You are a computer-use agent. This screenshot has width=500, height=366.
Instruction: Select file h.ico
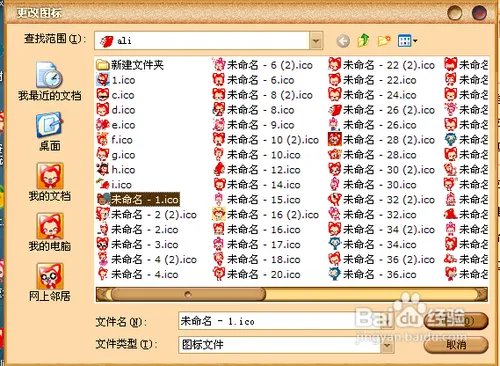click(116, 170)
